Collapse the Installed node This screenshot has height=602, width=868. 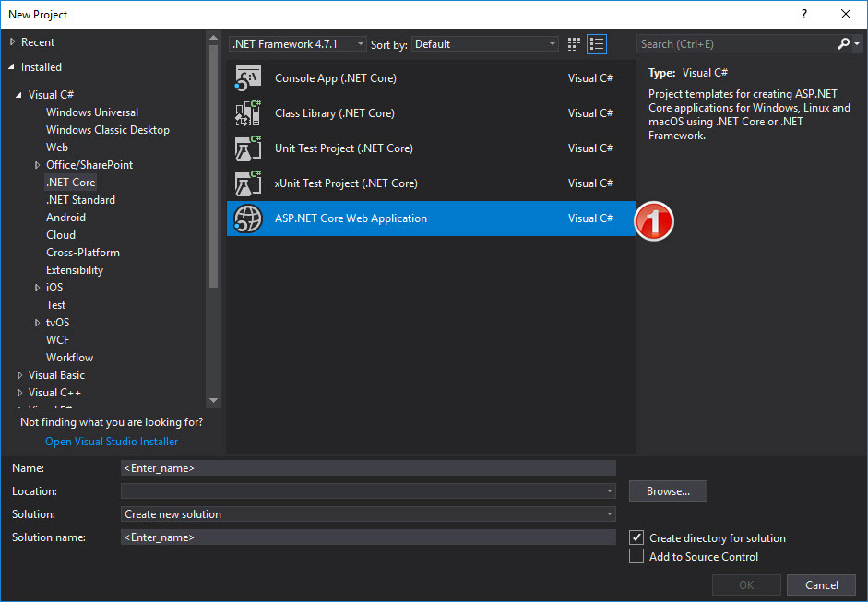pos(12,67)
